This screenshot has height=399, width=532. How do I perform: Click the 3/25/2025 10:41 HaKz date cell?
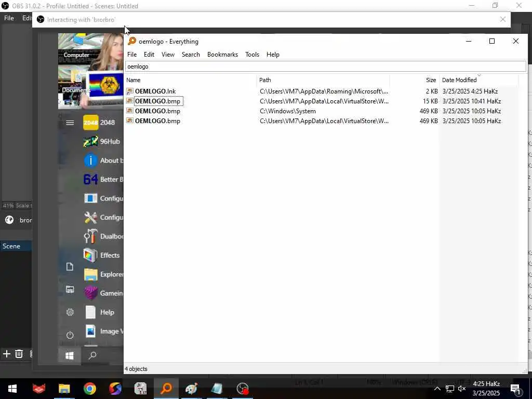(472, 101)
